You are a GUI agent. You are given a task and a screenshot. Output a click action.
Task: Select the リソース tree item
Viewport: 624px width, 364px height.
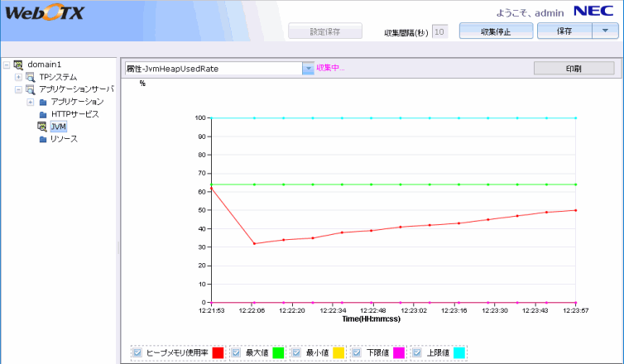pos(64,139)
